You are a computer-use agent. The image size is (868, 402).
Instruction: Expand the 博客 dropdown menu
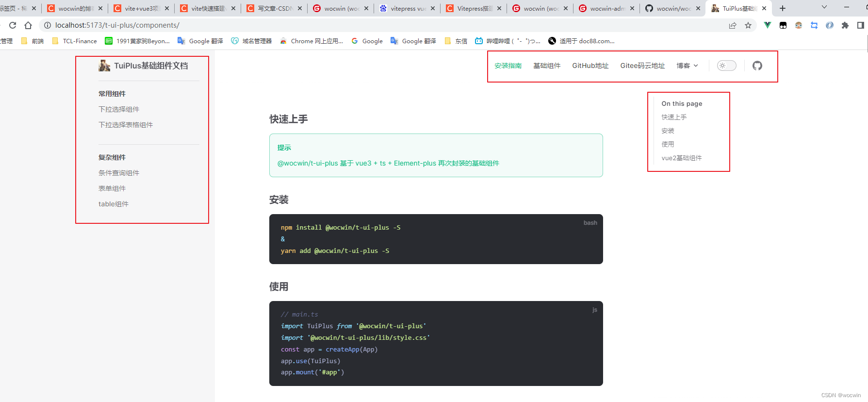click(687, 66)
